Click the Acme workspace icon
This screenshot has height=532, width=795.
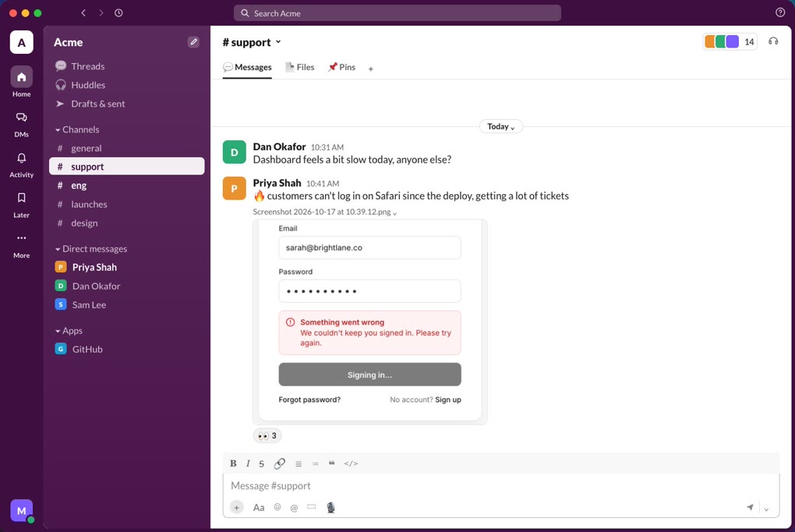pyautogui.click(x=21, y=42)
